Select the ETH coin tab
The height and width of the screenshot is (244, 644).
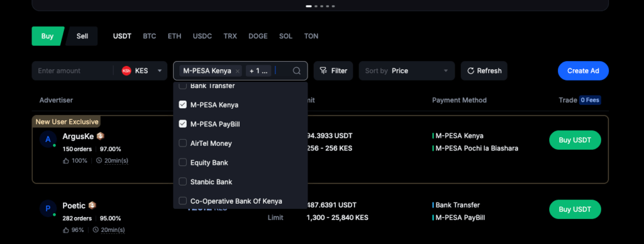coord(174,36)
